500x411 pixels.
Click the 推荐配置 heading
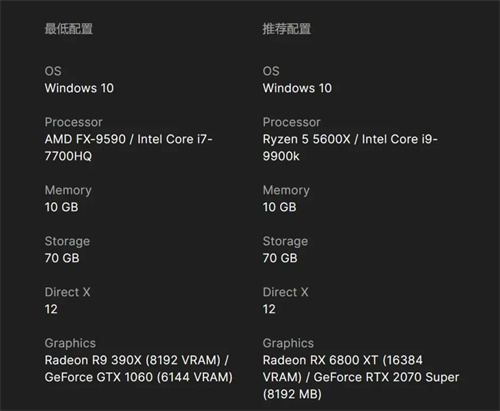287,29
